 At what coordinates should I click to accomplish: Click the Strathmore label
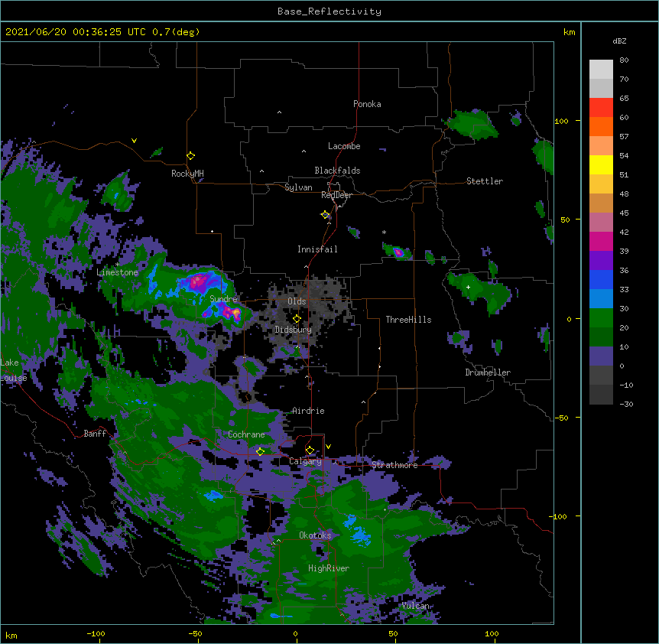click(394, 465)
